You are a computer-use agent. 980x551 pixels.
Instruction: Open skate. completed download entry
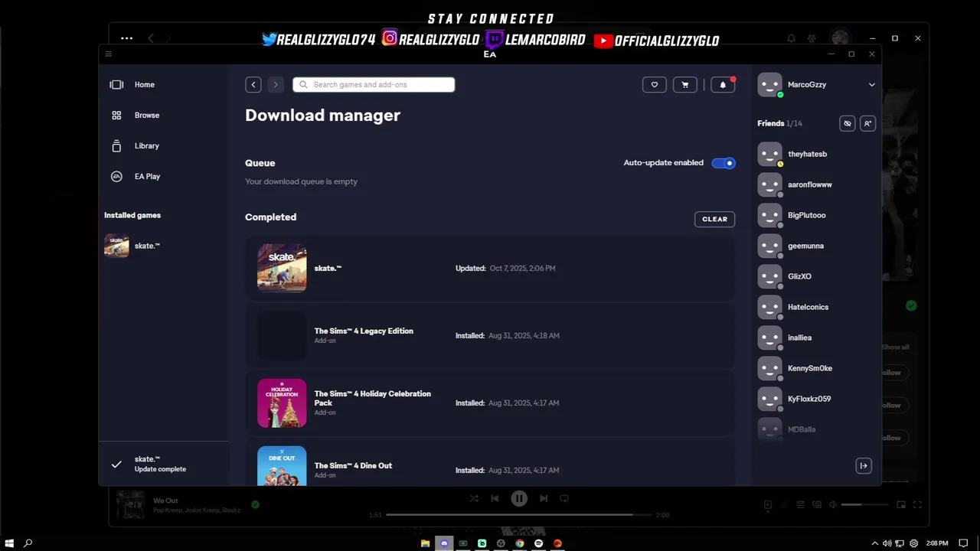click(490, 269)
